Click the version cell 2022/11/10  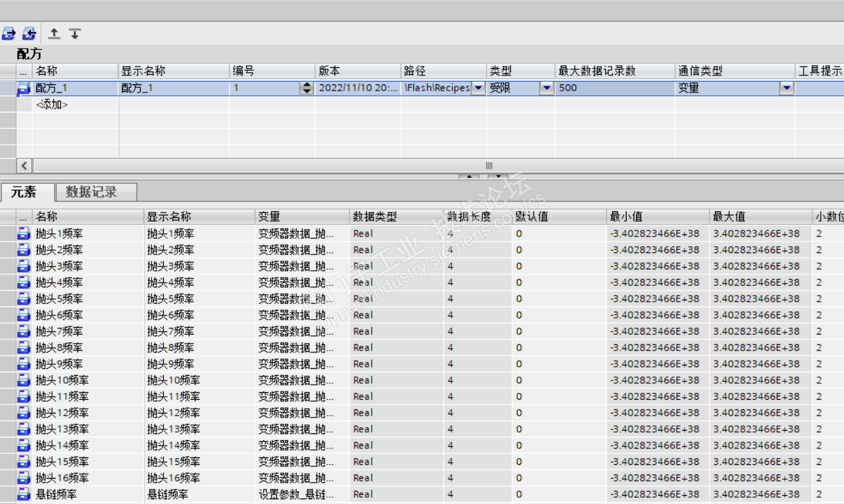pyautogui.click(x=359, y=88)
